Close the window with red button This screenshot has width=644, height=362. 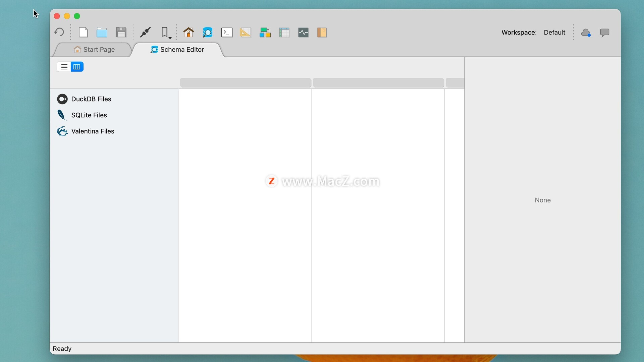(x=57, y=16)
